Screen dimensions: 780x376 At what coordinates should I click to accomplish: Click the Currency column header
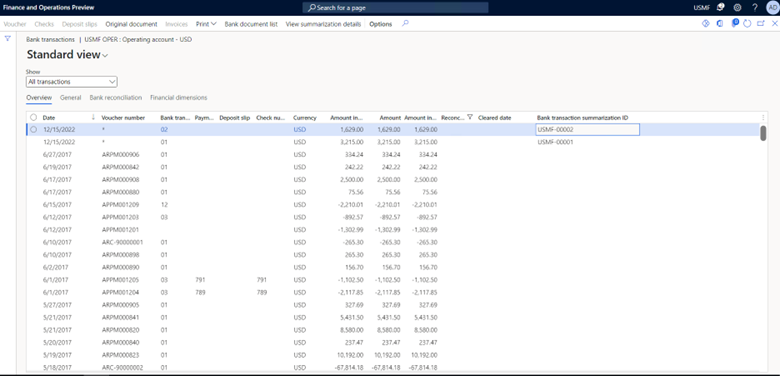tap(304, 118)
